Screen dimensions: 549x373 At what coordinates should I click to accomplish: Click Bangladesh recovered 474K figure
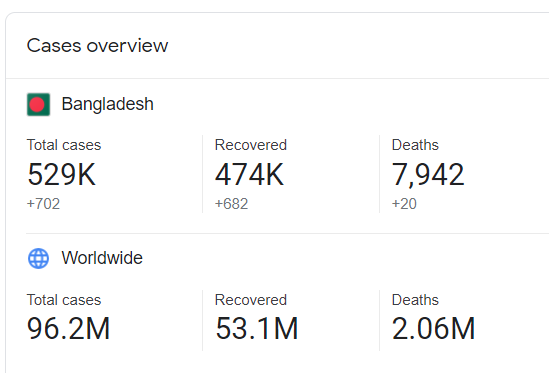point(249,174)
